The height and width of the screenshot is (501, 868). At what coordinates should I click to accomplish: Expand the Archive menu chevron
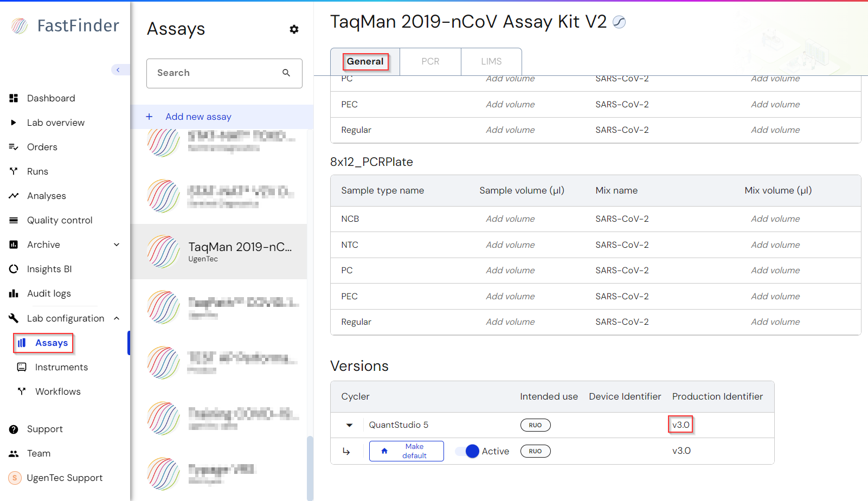117,245
